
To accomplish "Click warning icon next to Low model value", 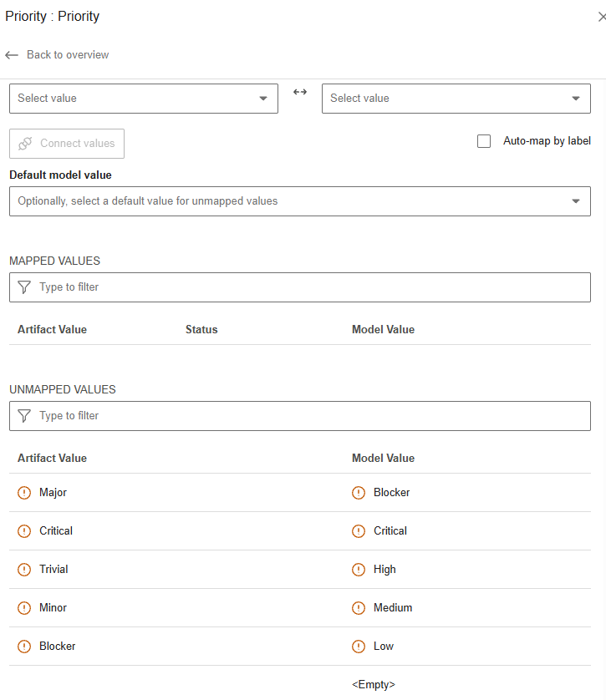I will click(x=359, y=647).
